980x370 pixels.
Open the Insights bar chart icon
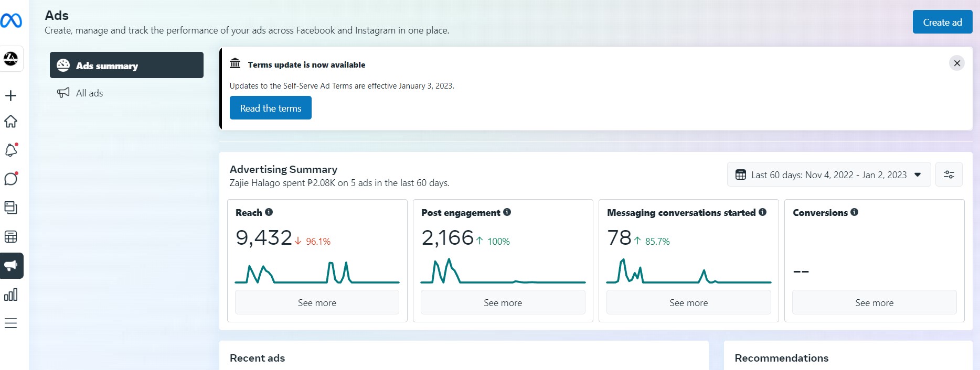click(x=10, y=295)
